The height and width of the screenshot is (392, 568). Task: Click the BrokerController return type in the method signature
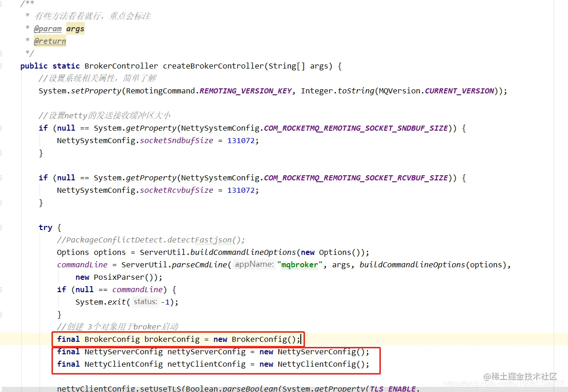tap(121, 66)
